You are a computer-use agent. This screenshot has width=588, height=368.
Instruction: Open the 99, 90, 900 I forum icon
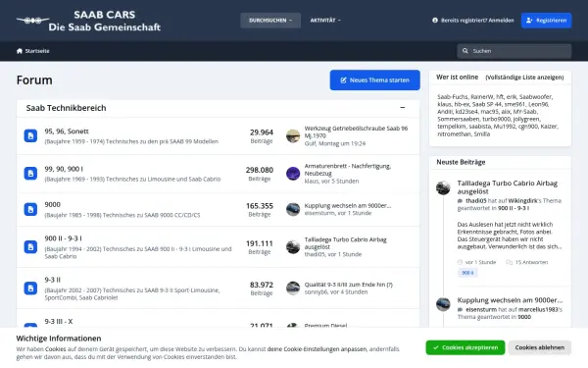tap(30, 173)
